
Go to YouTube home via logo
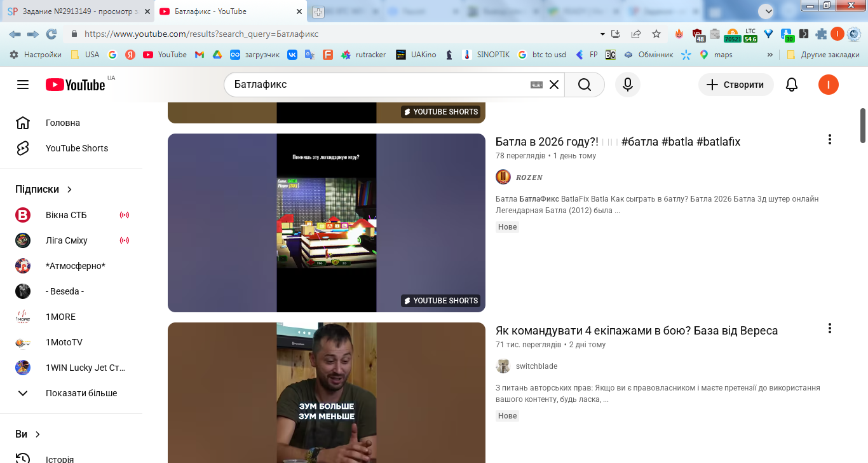[x=76, y=85]
